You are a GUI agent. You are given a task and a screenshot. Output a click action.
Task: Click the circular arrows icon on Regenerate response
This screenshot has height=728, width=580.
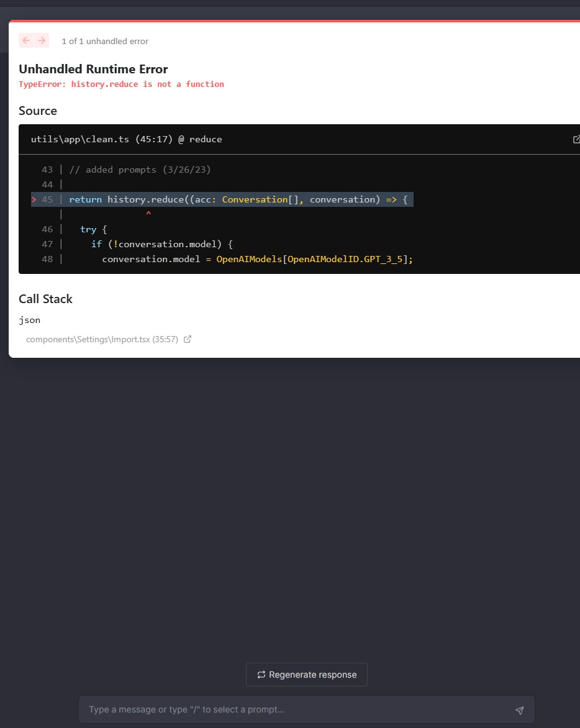261,675
